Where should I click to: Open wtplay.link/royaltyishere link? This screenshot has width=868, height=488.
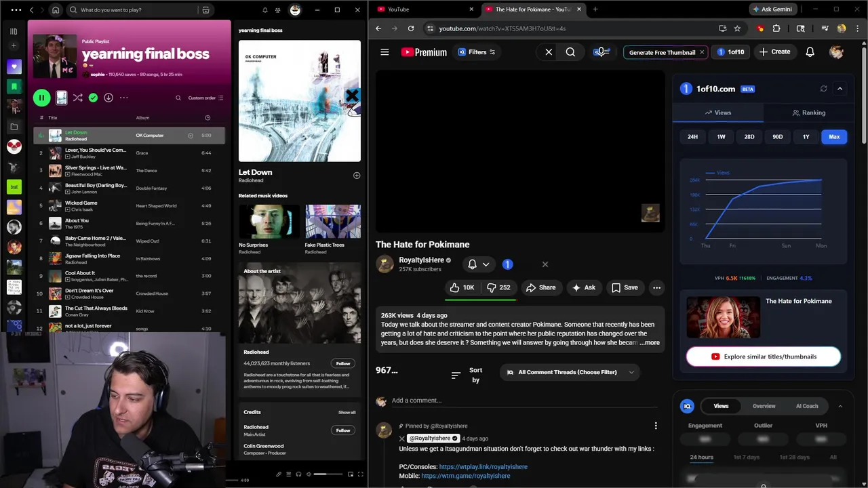click(483, 467)
